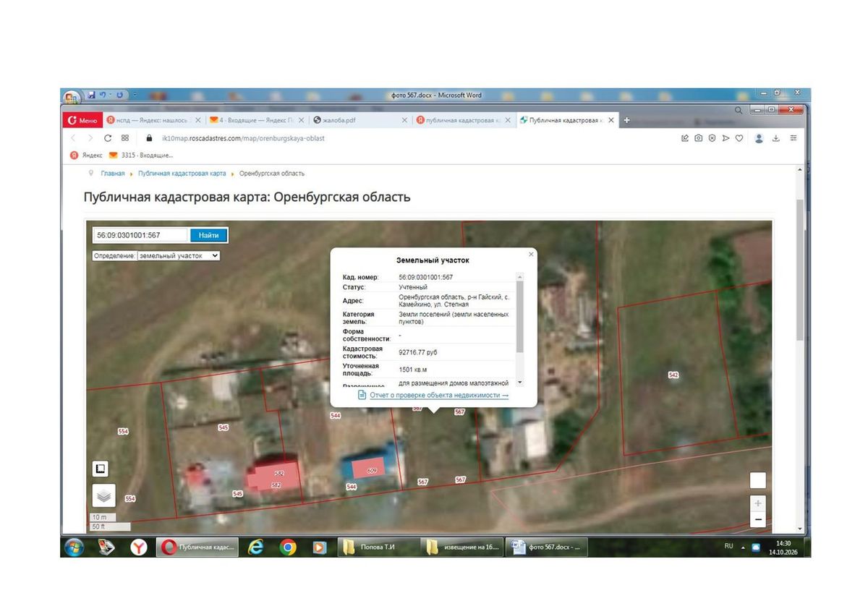
Task: Open the Speed Dial start page
Action: pyautogui.click(x=125, y=137)
